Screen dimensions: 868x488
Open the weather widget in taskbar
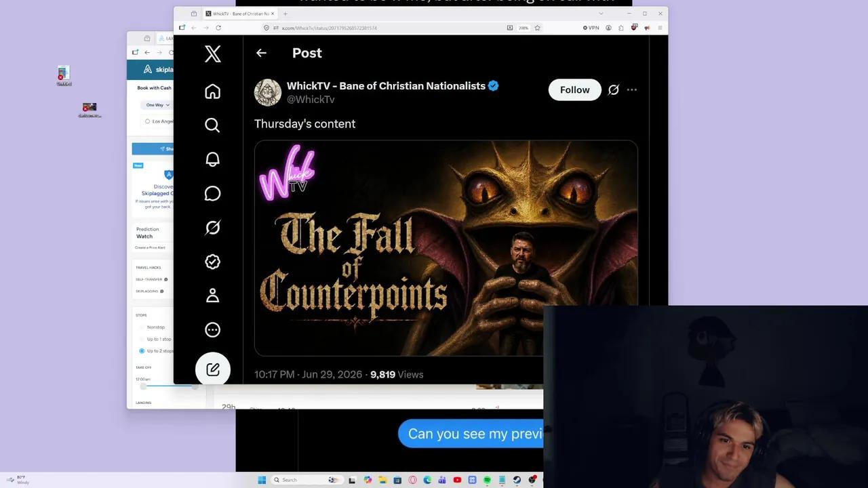point(18,480)
